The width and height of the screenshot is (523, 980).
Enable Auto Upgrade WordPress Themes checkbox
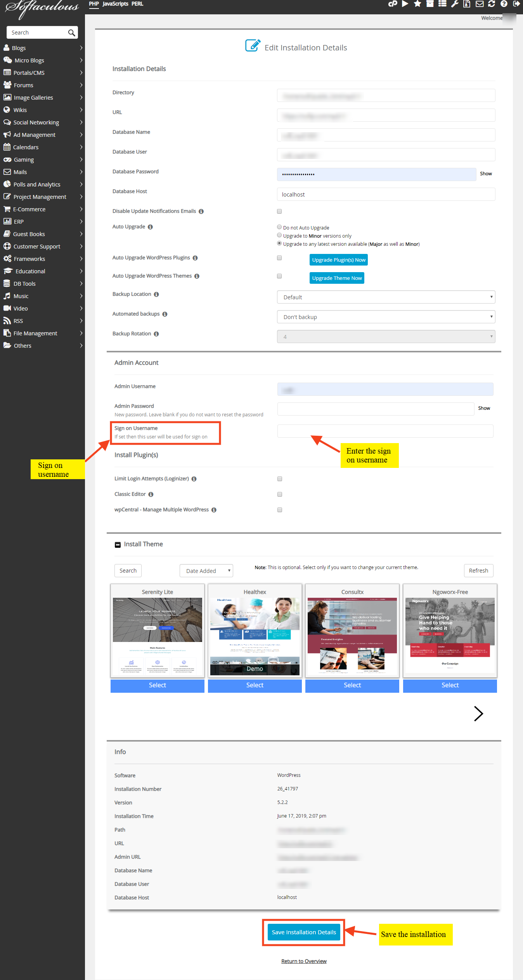click(x=279, y=276)
